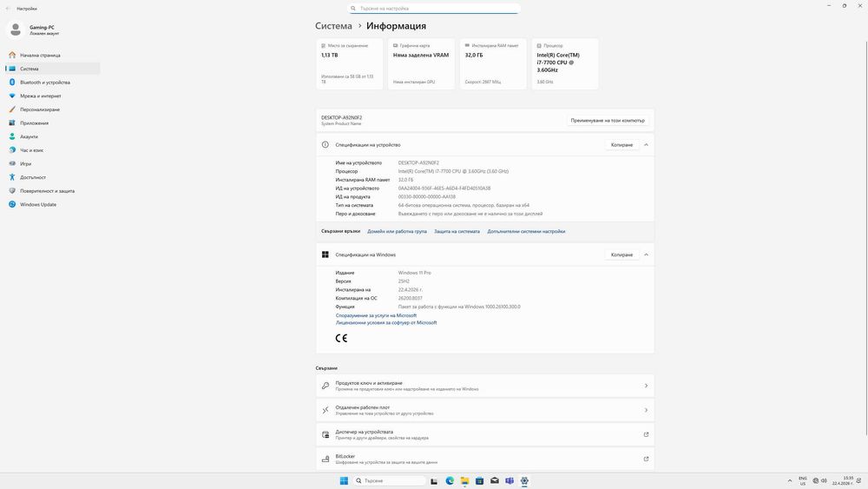Click the 64-bit system type value

point(464,205)
